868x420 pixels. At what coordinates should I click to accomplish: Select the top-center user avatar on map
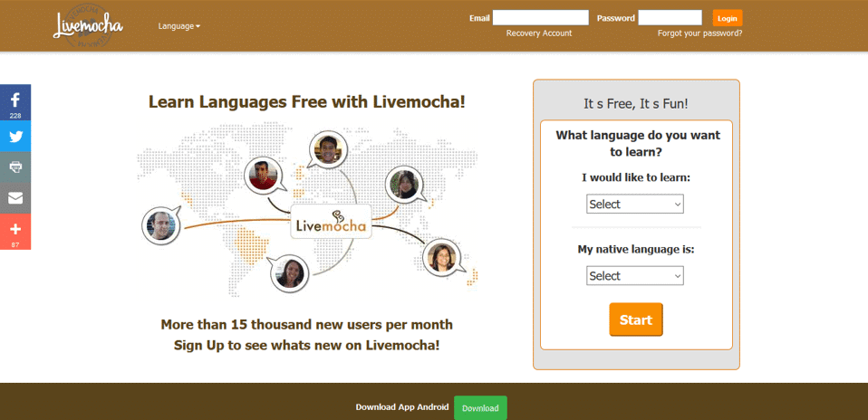tap(326, 149)
